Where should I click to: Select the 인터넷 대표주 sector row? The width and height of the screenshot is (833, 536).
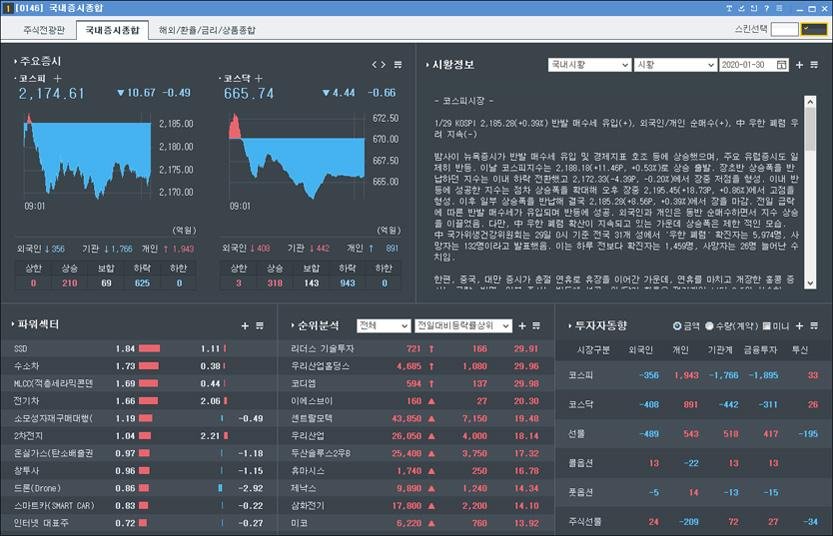pos(139,523)
